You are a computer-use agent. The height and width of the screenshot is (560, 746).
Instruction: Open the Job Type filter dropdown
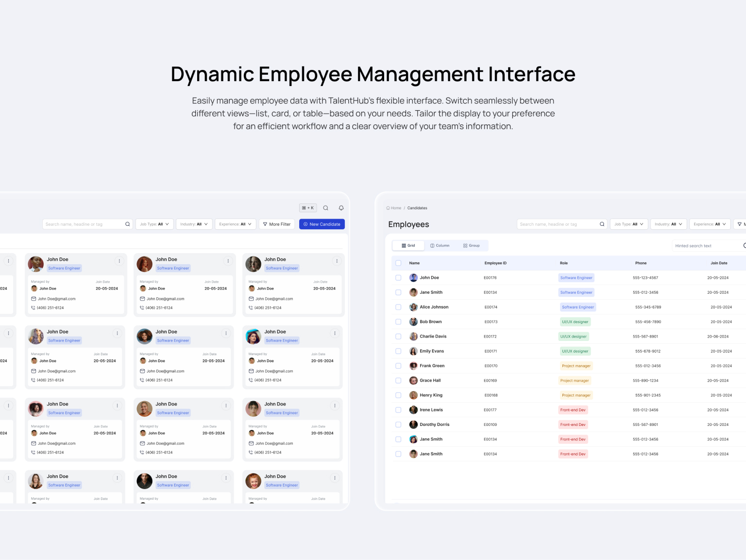(154, 224)
